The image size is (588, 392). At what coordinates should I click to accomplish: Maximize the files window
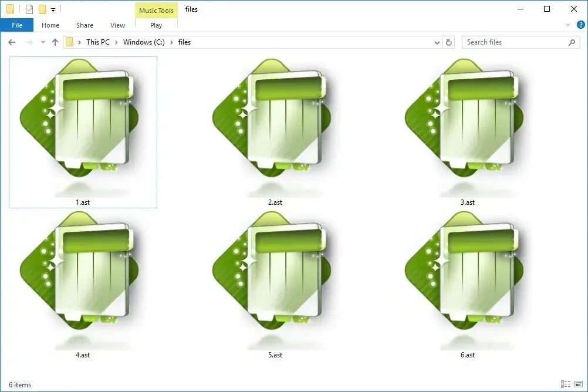547,9
